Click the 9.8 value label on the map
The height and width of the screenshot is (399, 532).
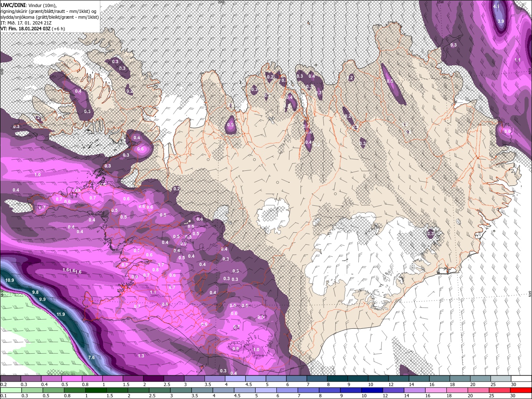click(35, 292)
